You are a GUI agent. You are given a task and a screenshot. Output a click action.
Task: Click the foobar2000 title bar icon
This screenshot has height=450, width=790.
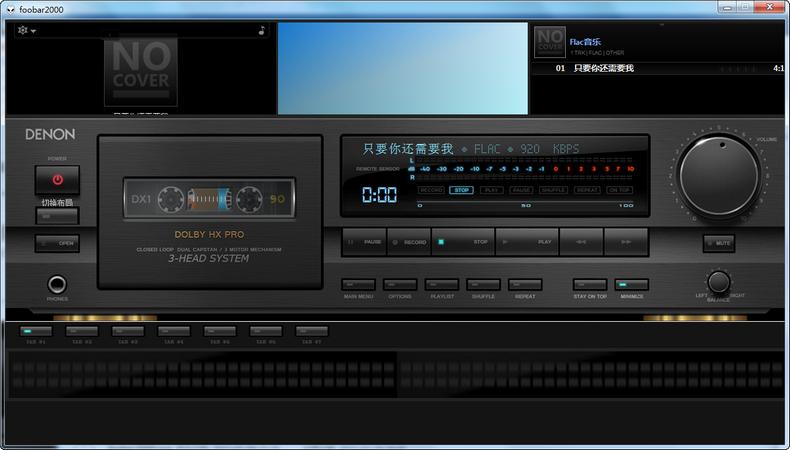11,10
